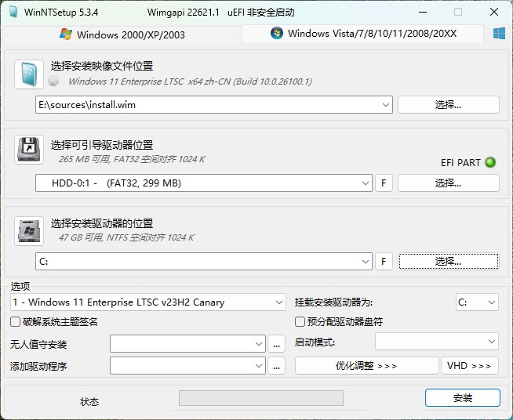Click the 状态 label
This screenshot has width=513, height=420.
coord(89,402)
